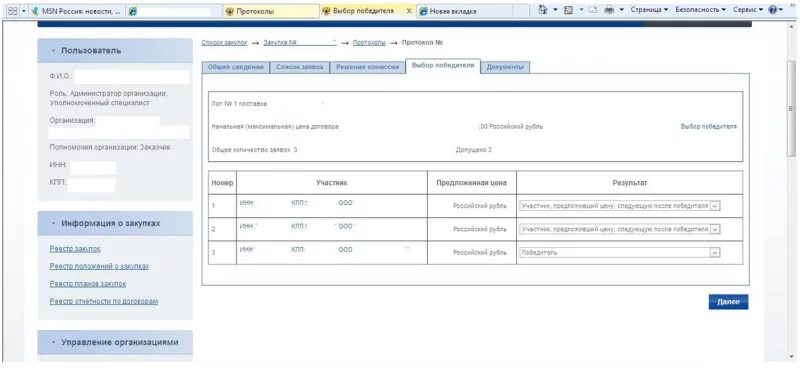Screen dimensions: 800x368
Task: Click the Участник column header
Action: tap(332, 183)
